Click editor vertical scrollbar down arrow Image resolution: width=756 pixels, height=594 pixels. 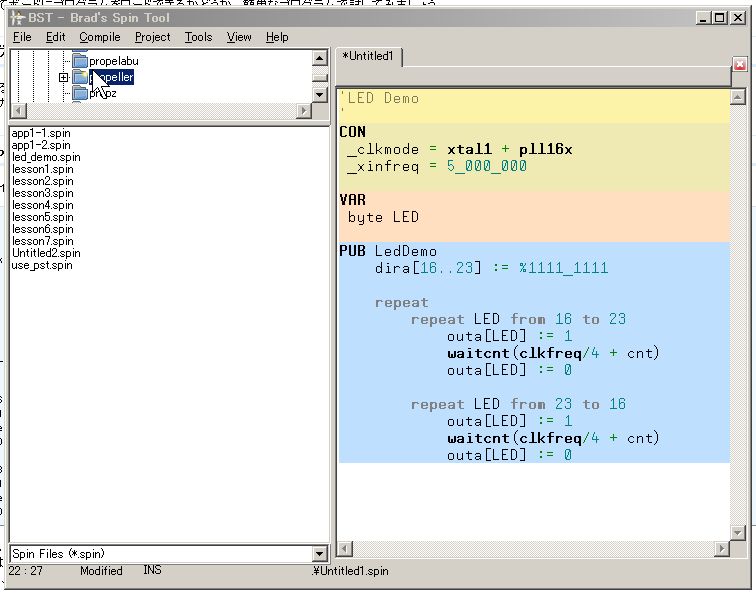(738, 531)
